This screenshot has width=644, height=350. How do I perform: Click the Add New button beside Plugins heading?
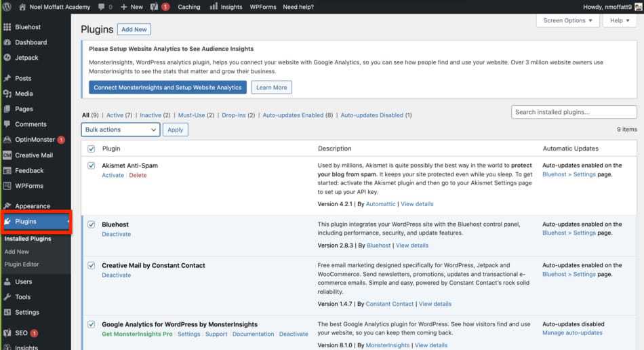pyautogui.click(x=134, y=29)
